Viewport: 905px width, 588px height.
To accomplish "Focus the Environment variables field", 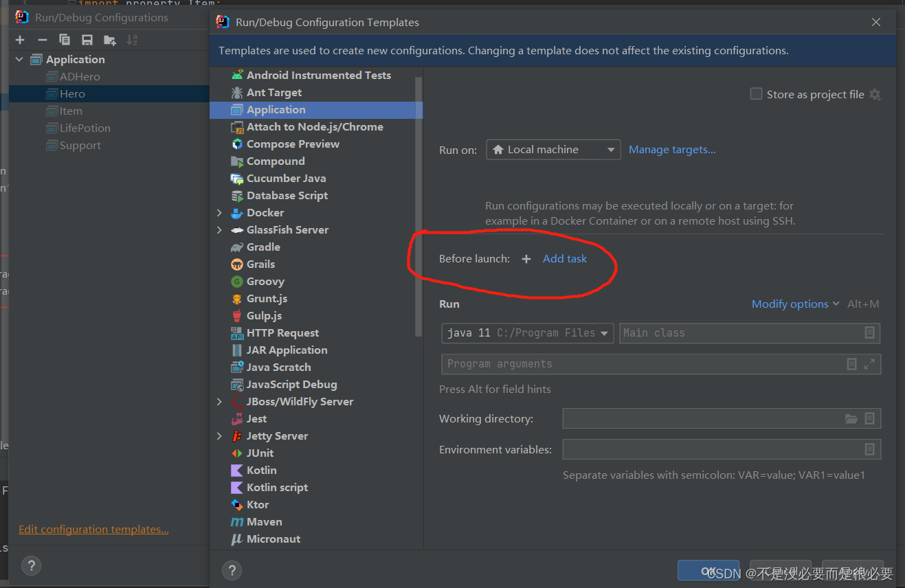I will (722, 449).
